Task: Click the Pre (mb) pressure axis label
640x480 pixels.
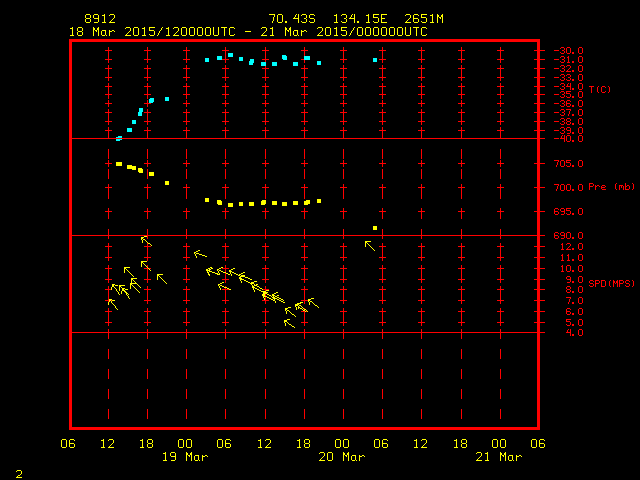Action: (611, 187)
